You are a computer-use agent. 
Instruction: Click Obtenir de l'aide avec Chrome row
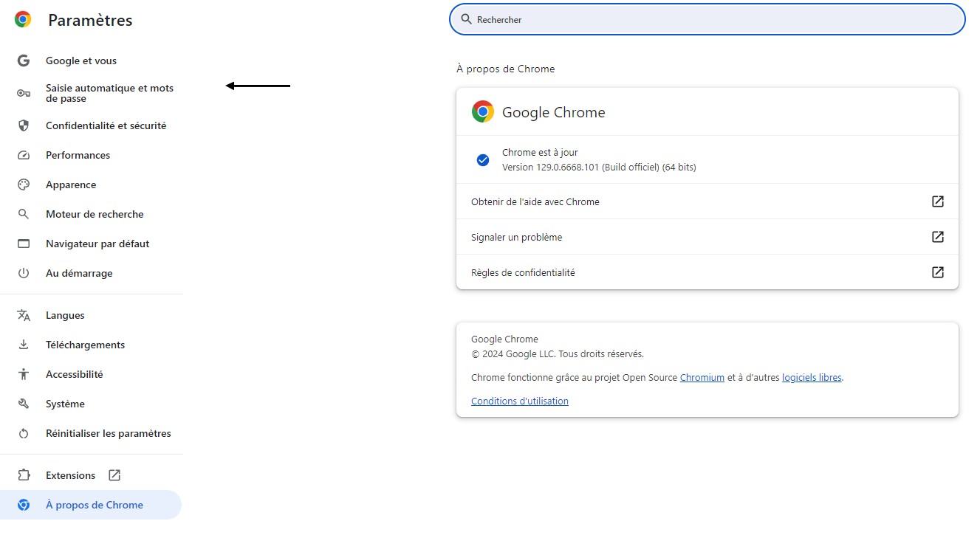tap(707, 201)
